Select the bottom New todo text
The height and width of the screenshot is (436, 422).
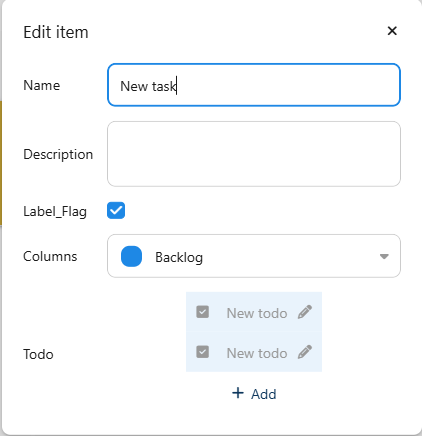257,353
